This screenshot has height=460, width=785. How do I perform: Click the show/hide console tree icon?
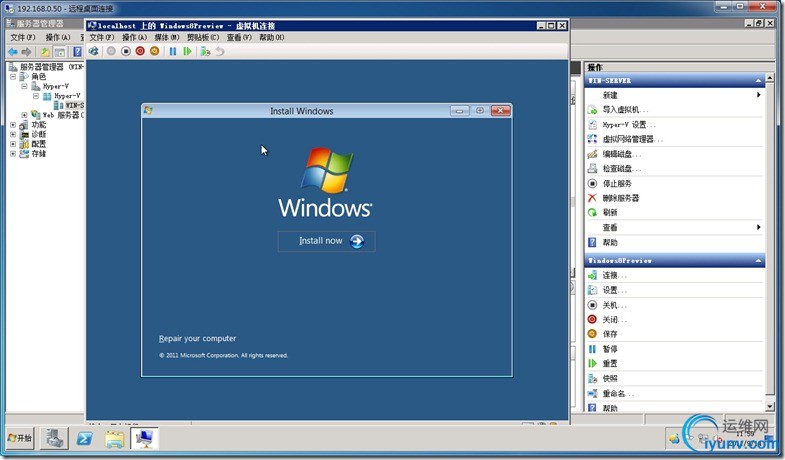[x=60, y=52]
